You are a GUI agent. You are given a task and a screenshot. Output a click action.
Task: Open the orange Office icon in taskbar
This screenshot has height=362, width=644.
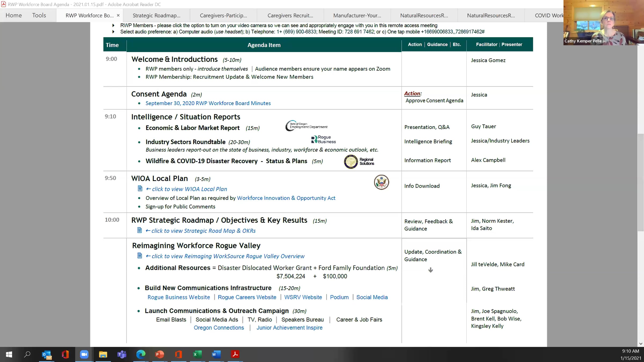tap(178, 354)
